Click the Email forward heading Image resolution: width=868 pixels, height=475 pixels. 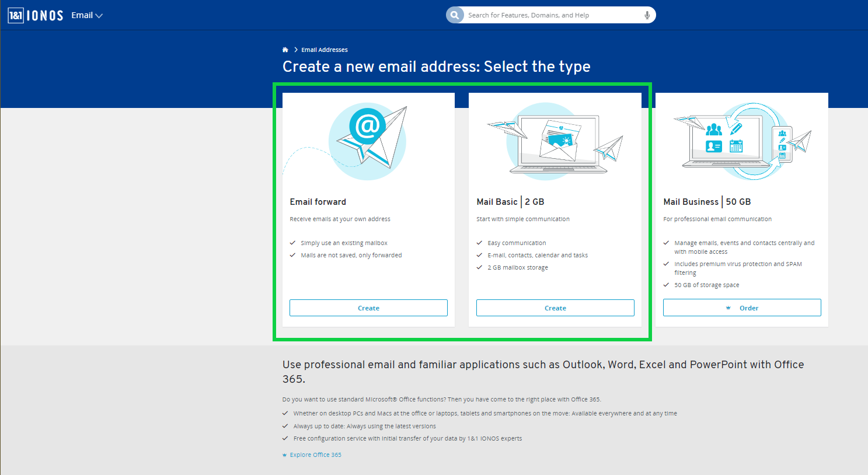318,202
